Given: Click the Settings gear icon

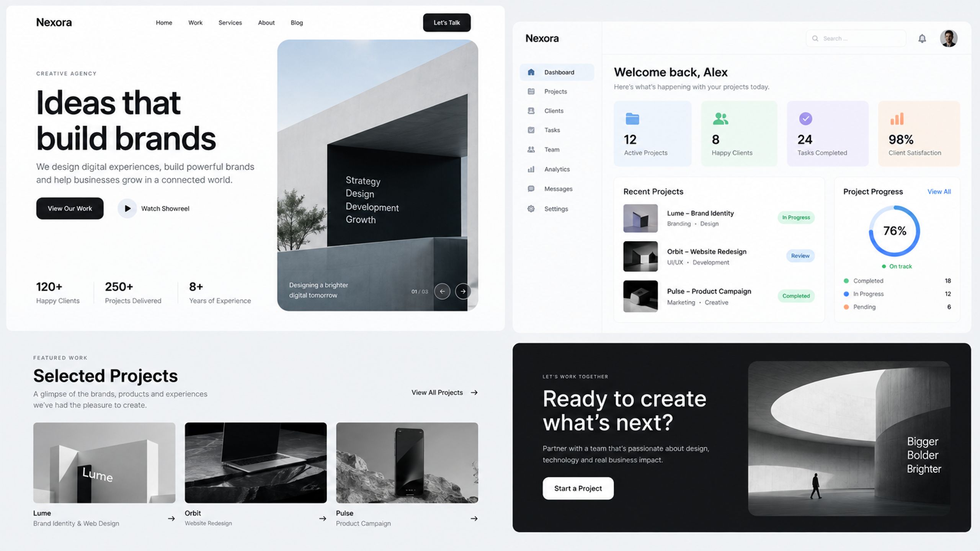Looking at the screenshot, I should [531, 209].
